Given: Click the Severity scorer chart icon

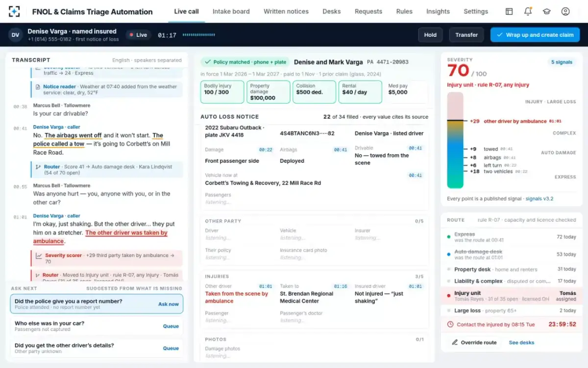Looking at the screenshot, I should (x=38, y=256).
